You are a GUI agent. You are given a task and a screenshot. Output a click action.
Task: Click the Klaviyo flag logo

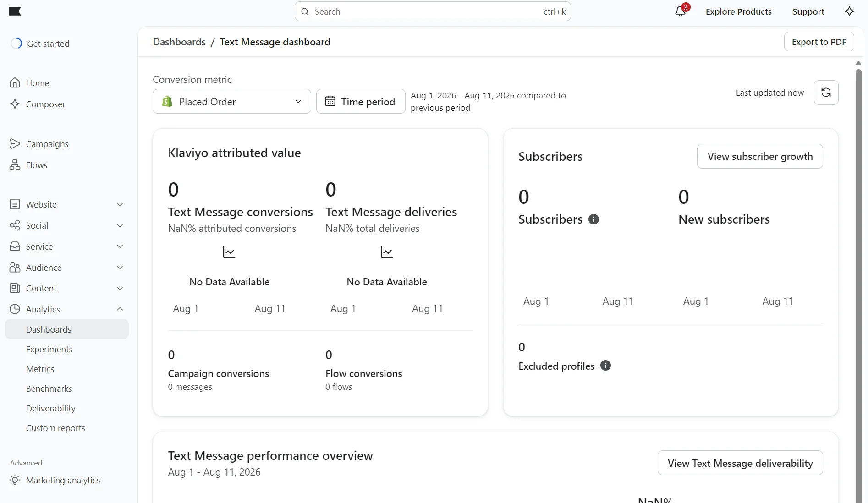click(x=15, y=11)
